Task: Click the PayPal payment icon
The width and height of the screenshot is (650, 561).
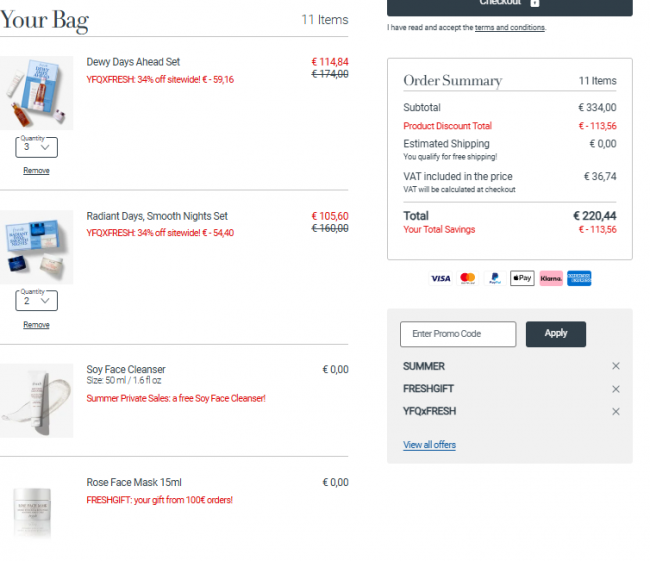Action: click(495, 278)
